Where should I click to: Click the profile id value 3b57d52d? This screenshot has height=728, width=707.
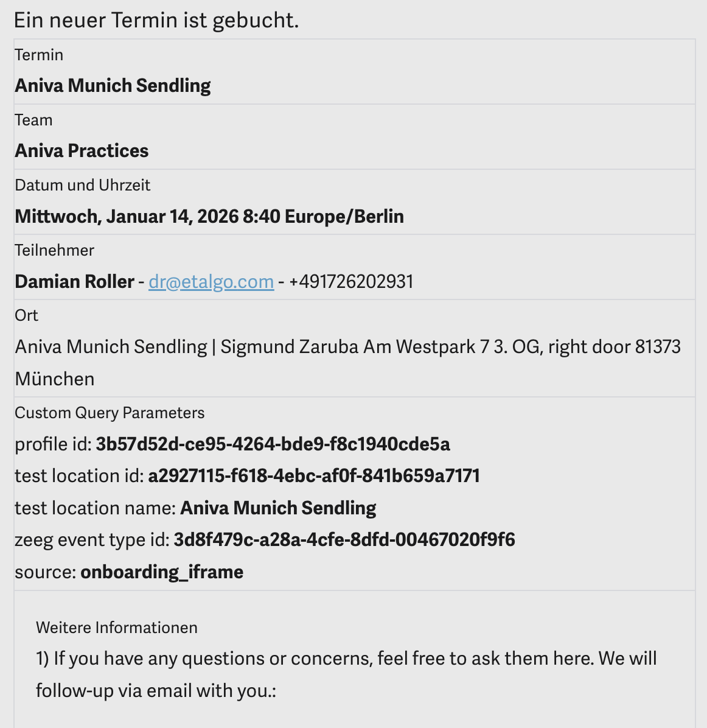coord(273,444)
